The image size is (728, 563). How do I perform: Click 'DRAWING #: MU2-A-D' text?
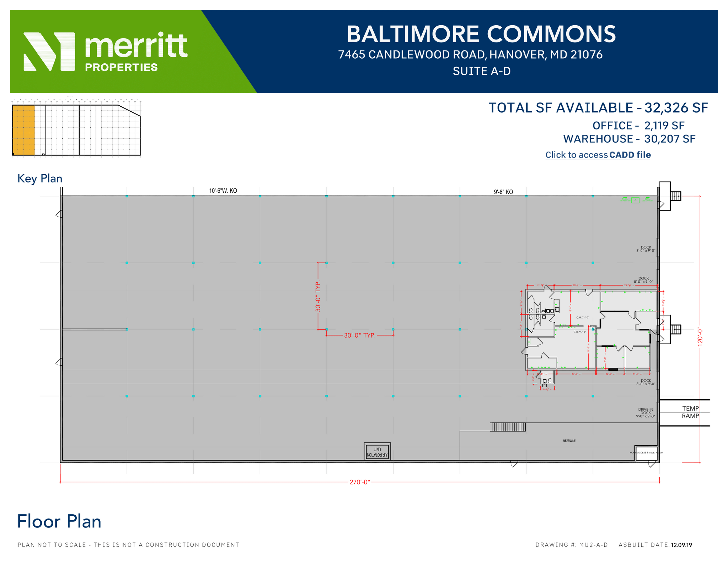[x=572, y=545]
